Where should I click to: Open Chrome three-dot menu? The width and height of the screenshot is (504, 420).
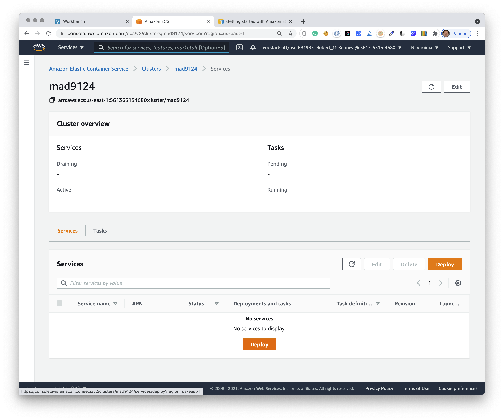[477, 34]
